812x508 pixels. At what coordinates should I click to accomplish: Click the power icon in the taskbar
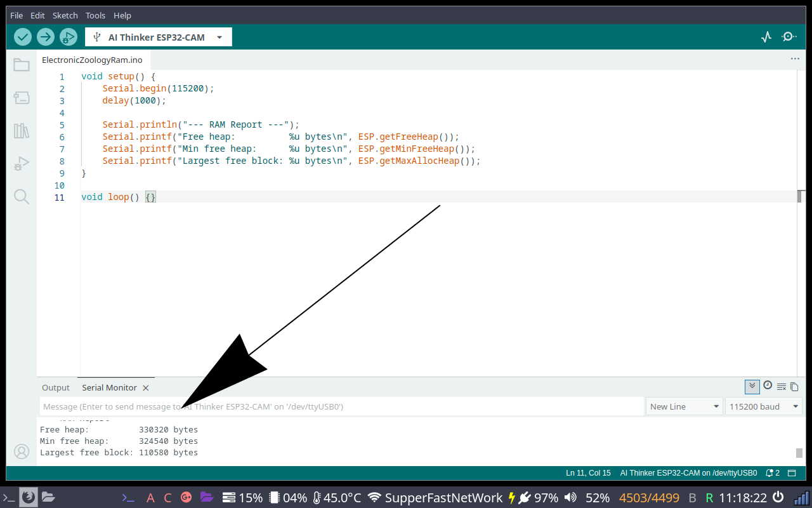click(x=778, y=498)
